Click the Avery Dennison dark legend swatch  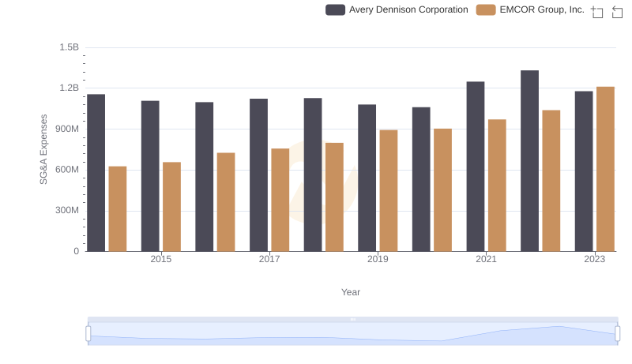(335, 9)
